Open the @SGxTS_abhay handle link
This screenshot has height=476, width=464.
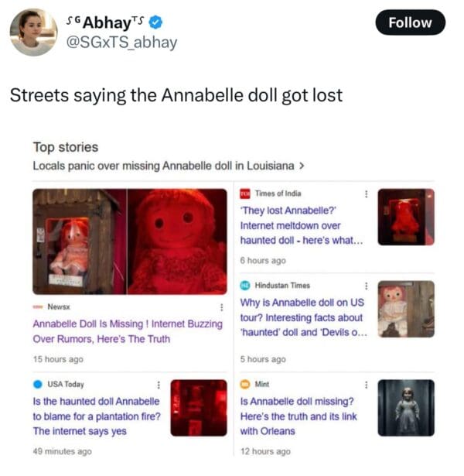tap(121, 43)
